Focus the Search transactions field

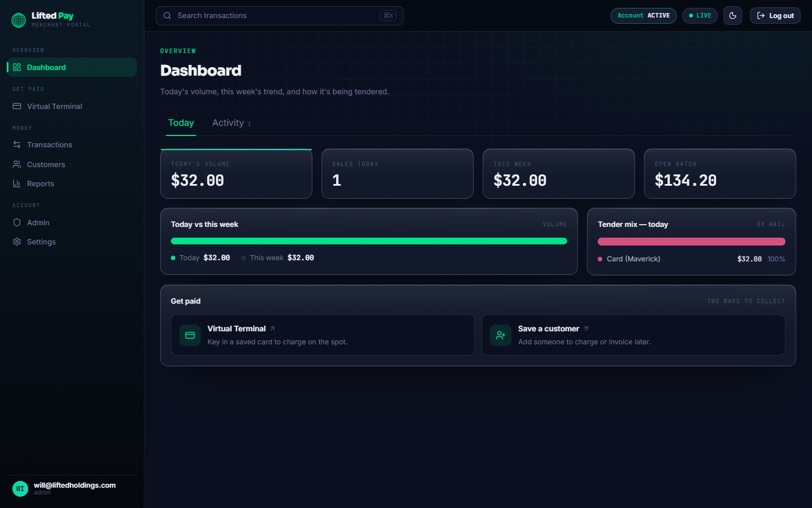pos(280,16)
